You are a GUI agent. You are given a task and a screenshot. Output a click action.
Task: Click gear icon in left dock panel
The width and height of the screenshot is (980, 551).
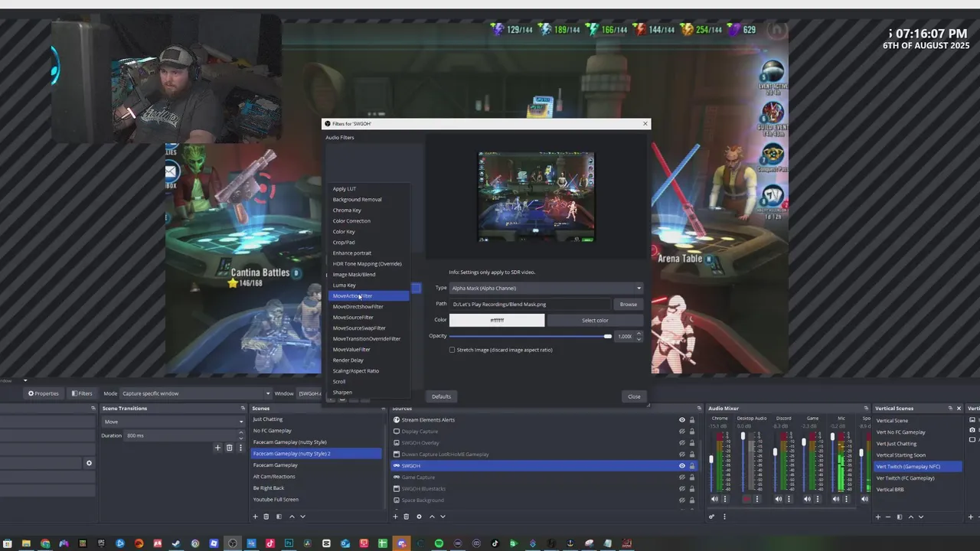89,463
